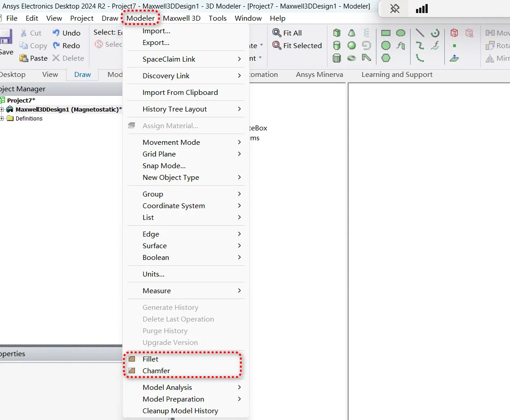Viewport: 510px width, 420px height.
Task: Select the Draw Ellipse tool icon
Action: [401, 33]
